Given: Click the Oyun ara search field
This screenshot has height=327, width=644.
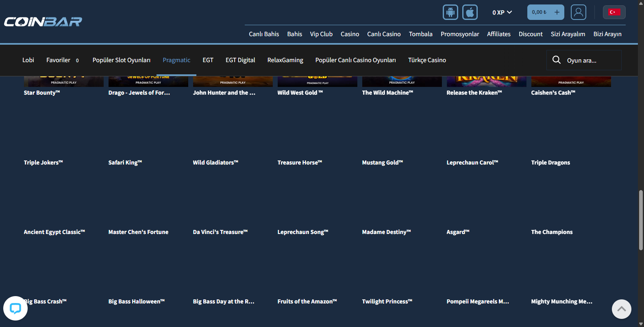Looking at the screenshot, I should point(590,61).
